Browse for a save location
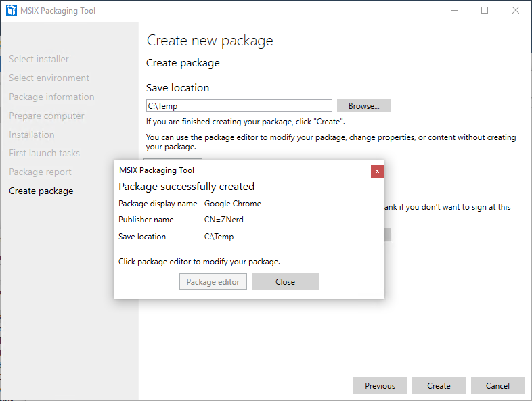The image size is (532, 401). tap(363, 105)
